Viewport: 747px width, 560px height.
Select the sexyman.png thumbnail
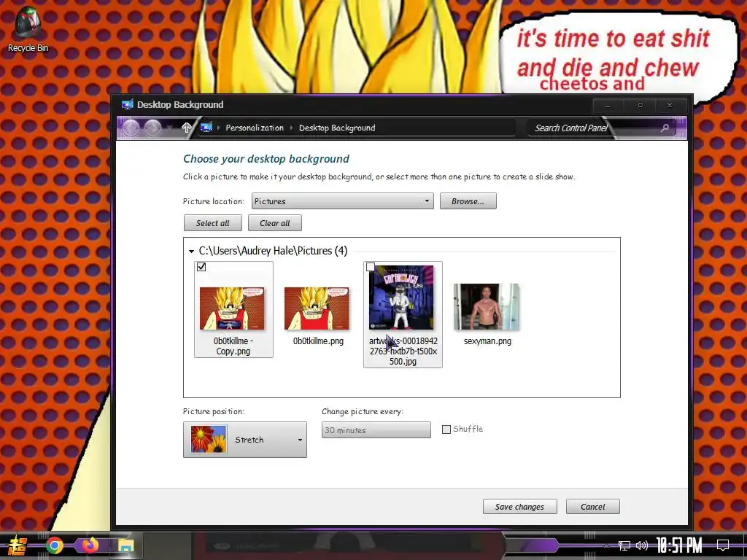[487, 307]
